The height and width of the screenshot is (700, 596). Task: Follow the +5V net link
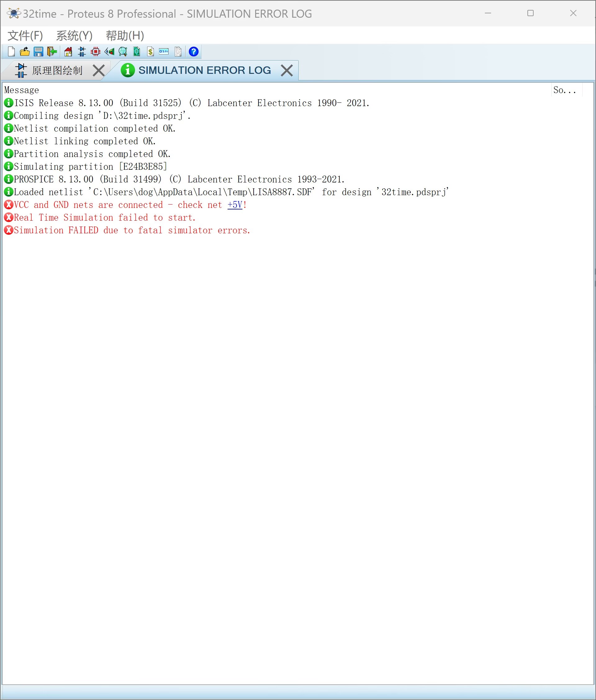point(235,205)
